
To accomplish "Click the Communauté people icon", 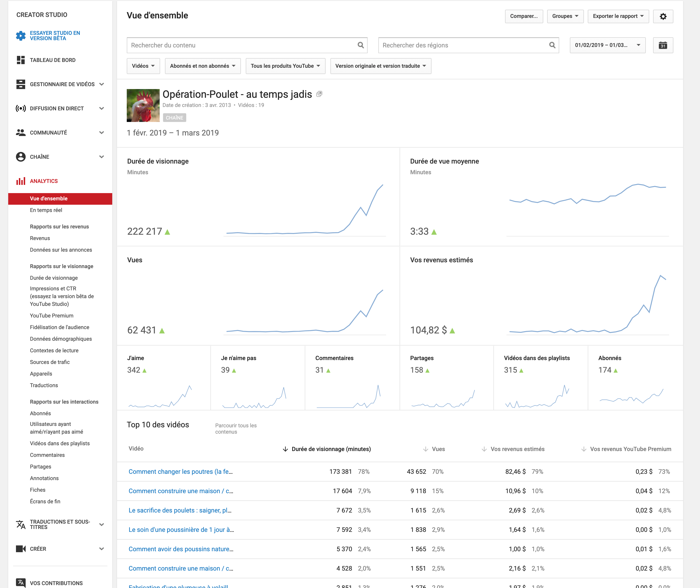I will 21,132.
